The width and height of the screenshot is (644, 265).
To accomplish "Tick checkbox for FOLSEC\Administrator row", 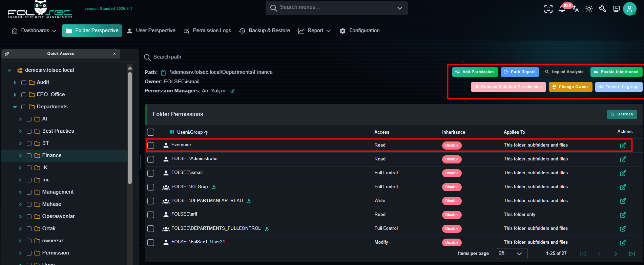I will (x=151, y=159).
